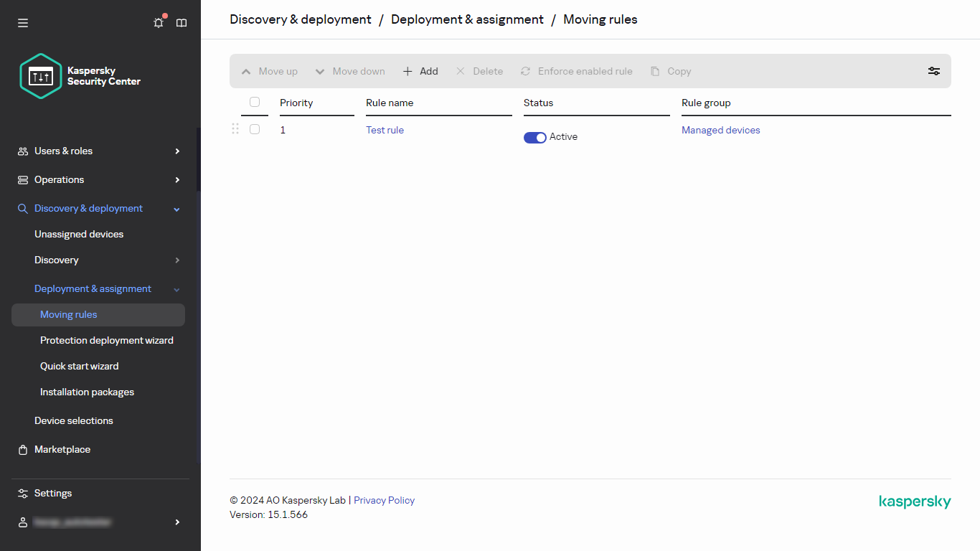980x551 pixels.
Task: Open the hamburger navigation menu
Action: pos(22,22)
